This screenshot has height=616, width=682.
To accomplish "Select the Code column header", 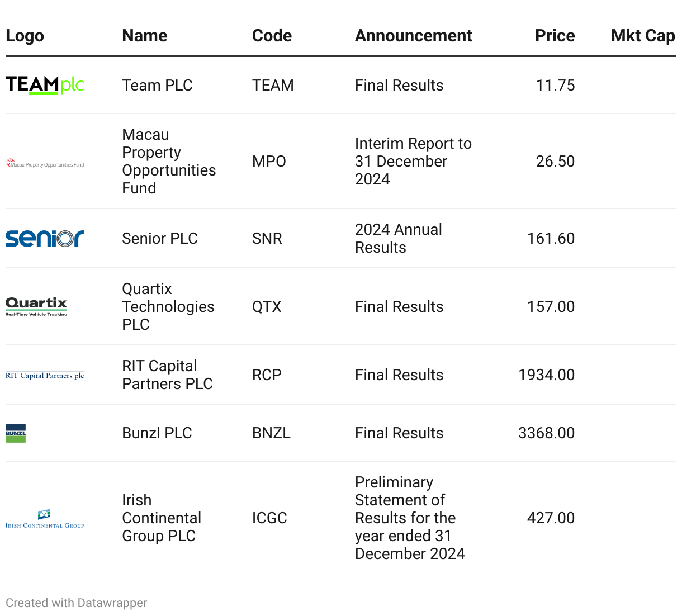I will (272, 36).
